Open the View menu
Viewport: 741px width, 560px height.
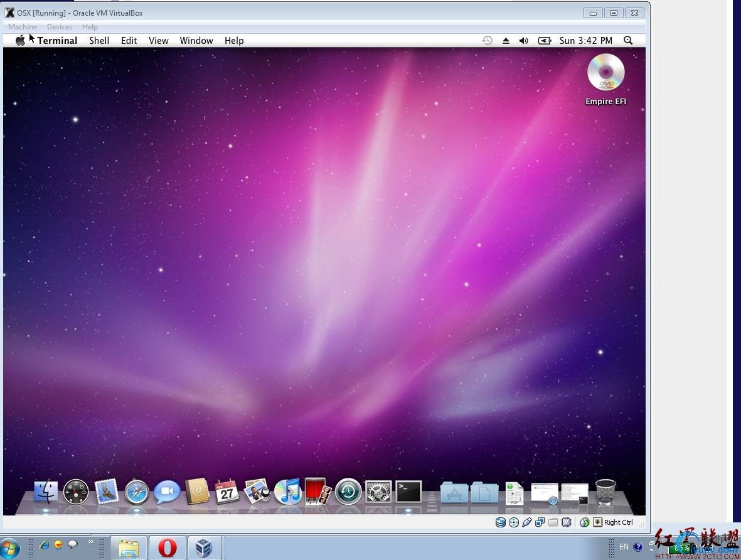pyautogui.click(x=159, y=41)
